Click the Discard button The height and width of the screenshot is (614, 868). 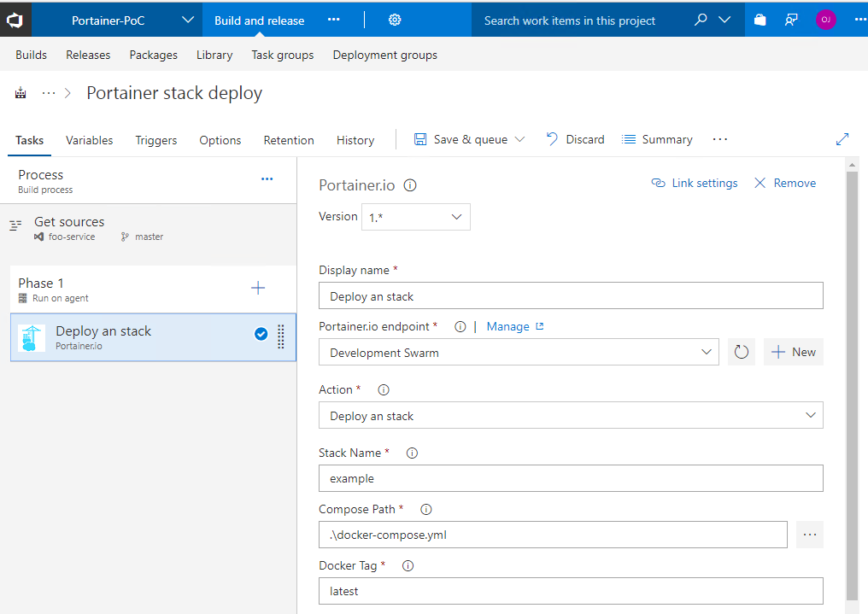tap(575, 139)
